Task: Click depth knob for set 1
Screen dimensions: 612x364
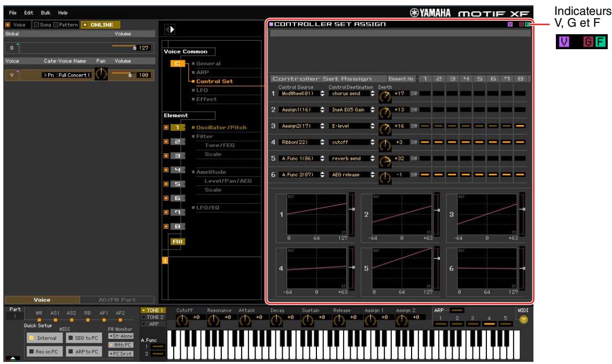Action: point(385,97)
